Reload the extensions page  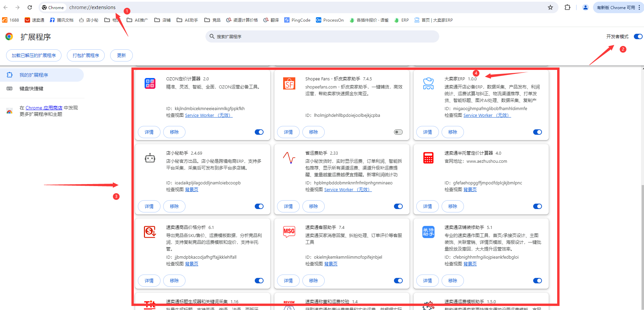30,7
